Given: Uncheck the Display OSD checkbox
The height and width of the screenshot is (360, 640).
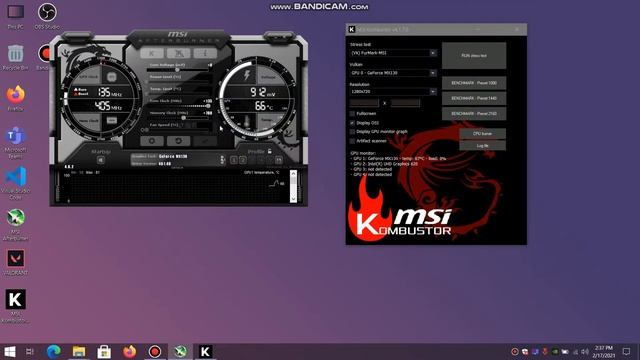Looking at the screenshot, I should (x=352, y=122).
